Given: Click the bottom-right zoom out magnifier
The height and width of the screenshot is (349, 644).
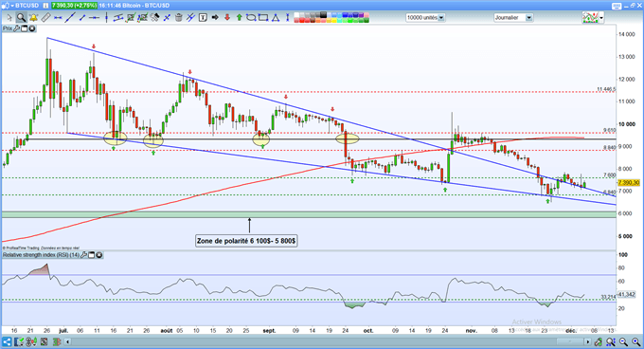Looking at the screenshot, I should pos(623,341).
